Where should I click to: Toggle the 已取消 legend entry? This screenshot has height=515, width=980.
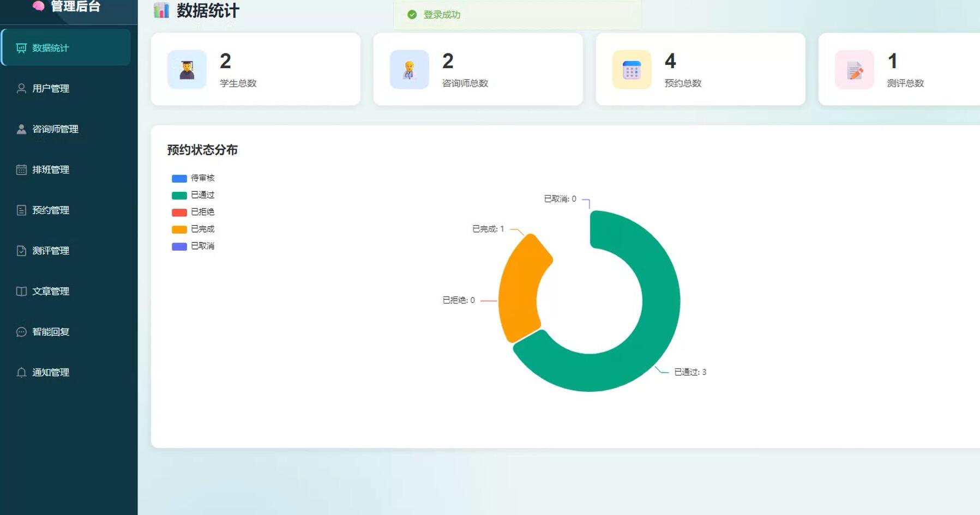(193, 246)
